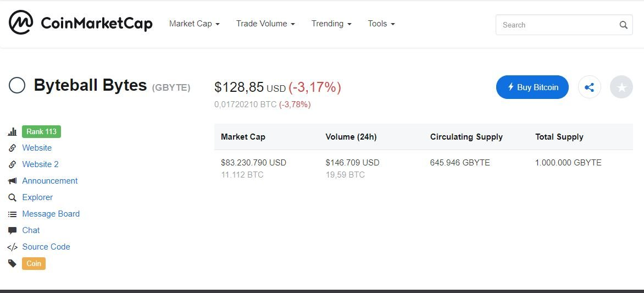The width and height of the screenshot is (644, 293).
Task: Click the green Rank 113 badge
Action: pyautogui.click(x=42, y=131)
